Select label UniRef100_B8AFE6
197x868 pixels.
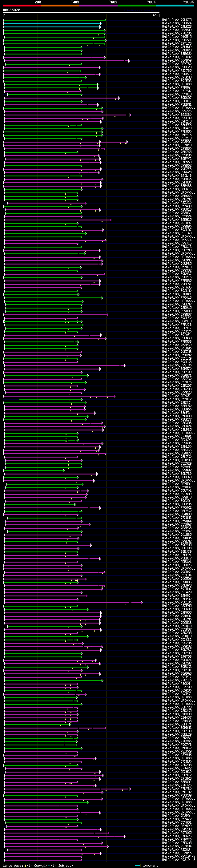(177, 125)
